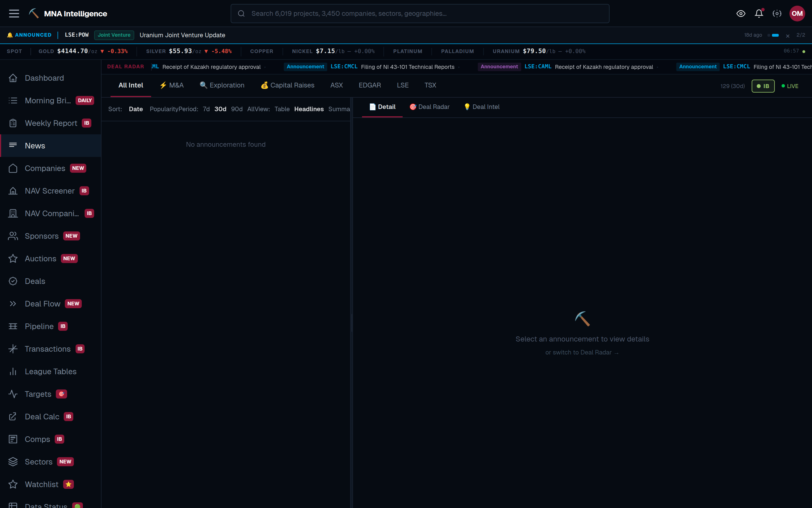This screenshot has height=508, width=812.
Task: Open Pipeline table icon in sidebar
Action: [13, 326]
